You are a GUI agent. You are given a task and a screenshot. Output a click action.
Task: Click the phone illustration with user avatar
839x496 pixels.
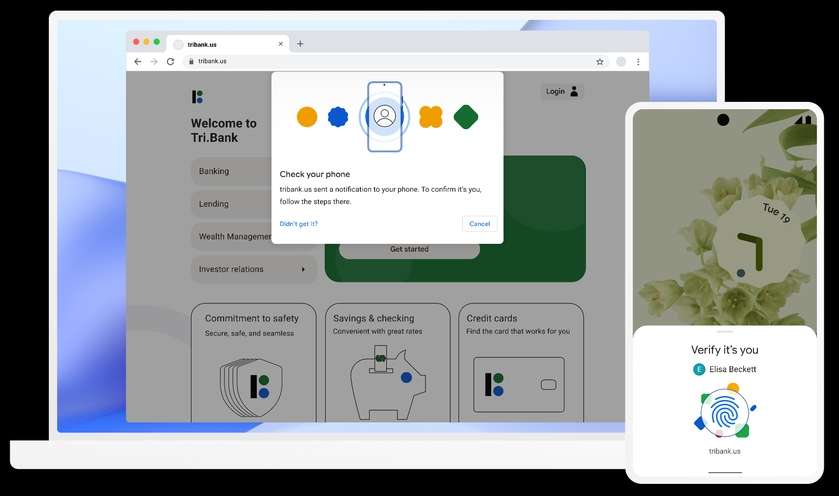click(x=384, y=116)
